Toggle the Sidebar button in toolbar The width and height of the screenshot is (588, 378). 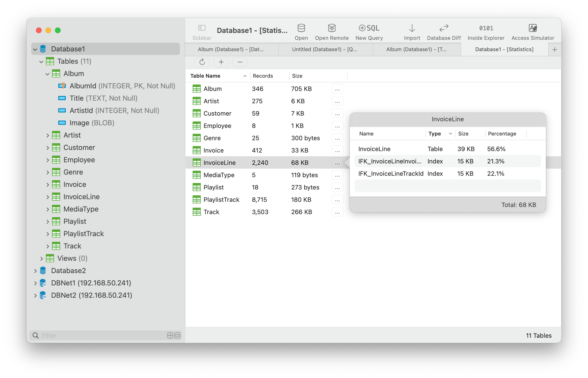(x=202, y=32)
